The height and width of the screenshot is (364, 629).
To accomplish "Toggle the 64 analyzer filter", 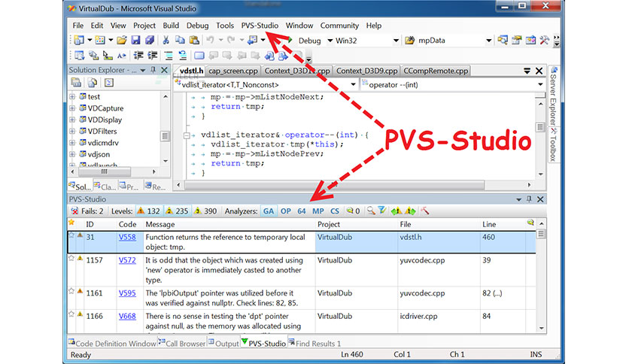I will (x=302, y=211).
